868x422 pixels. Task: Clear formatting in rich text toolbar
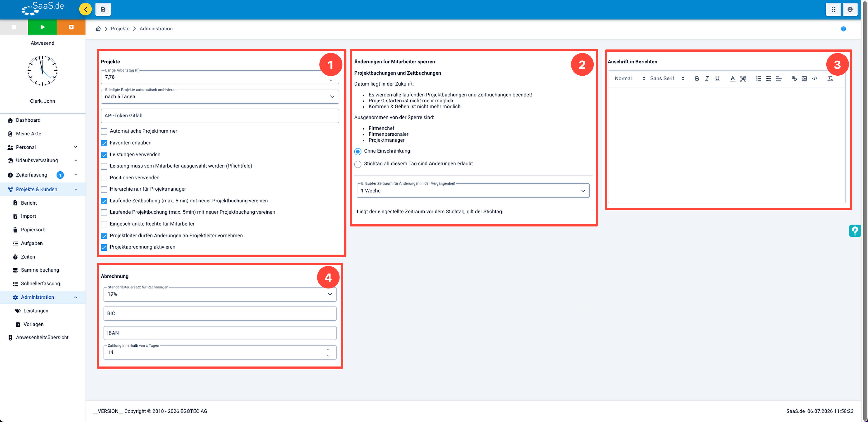(830, 79)
